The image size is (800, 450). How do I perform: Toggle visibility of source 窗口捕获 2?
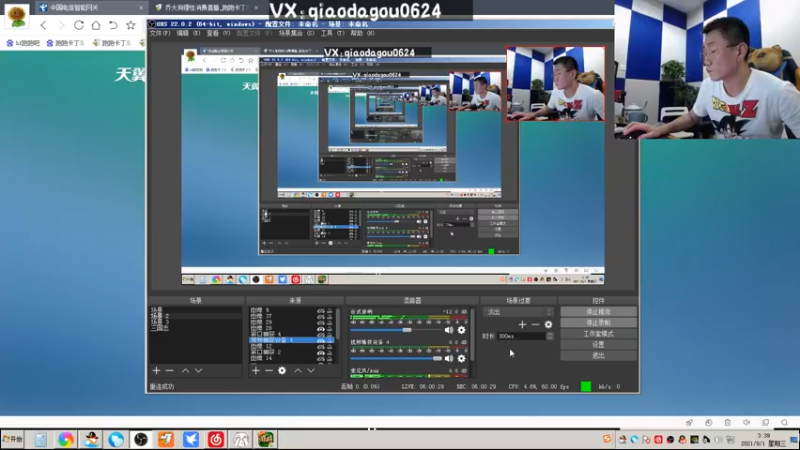tap(320, 352)
